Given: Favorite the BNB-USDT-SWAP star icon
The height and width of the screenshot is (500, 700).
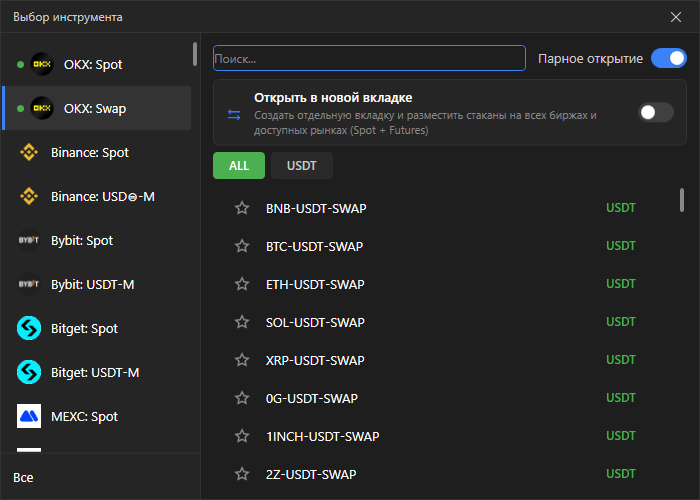Looking at the screenshot, I should 242,208.
